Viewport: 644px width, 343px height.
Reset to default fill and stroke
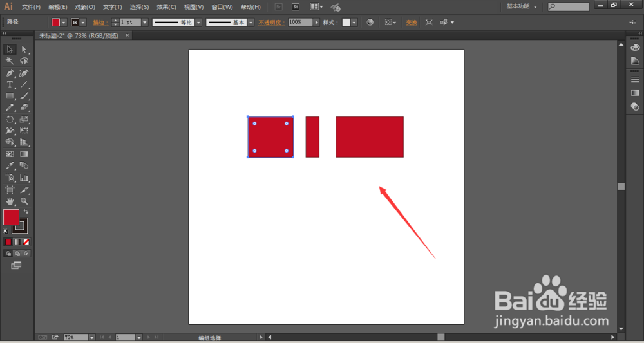(6, 232)
